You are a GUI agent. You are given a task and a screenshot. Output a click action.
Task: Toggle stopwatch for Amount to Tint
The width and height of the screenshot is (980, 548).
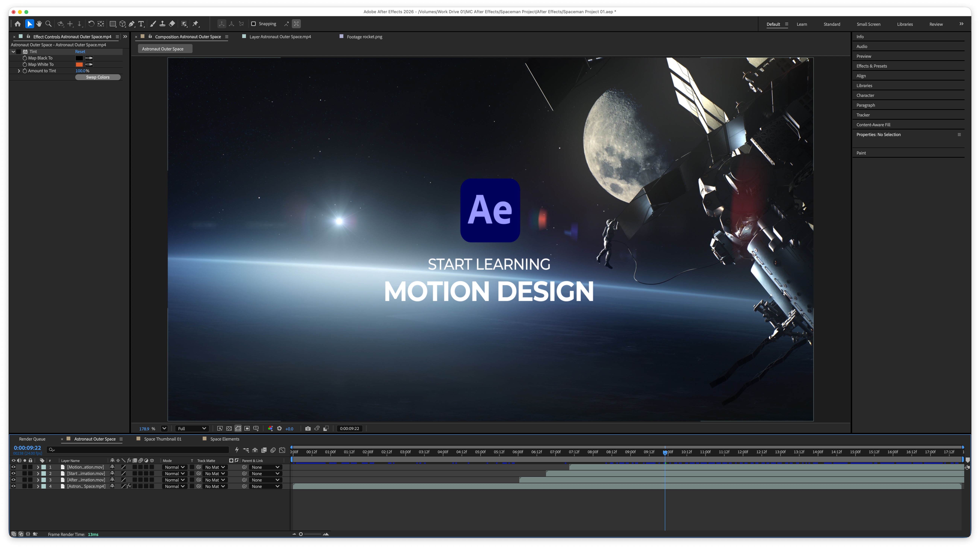point(25,71)
